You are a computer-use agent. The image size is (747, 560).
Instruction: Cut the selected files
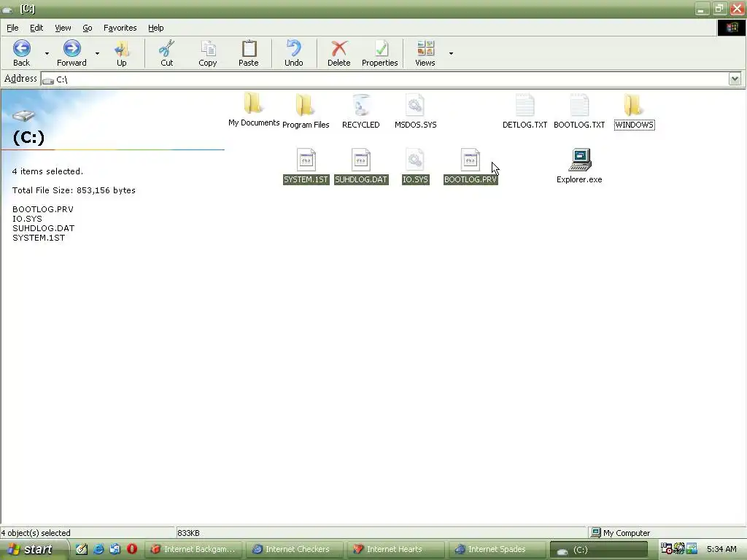(167, 53)
